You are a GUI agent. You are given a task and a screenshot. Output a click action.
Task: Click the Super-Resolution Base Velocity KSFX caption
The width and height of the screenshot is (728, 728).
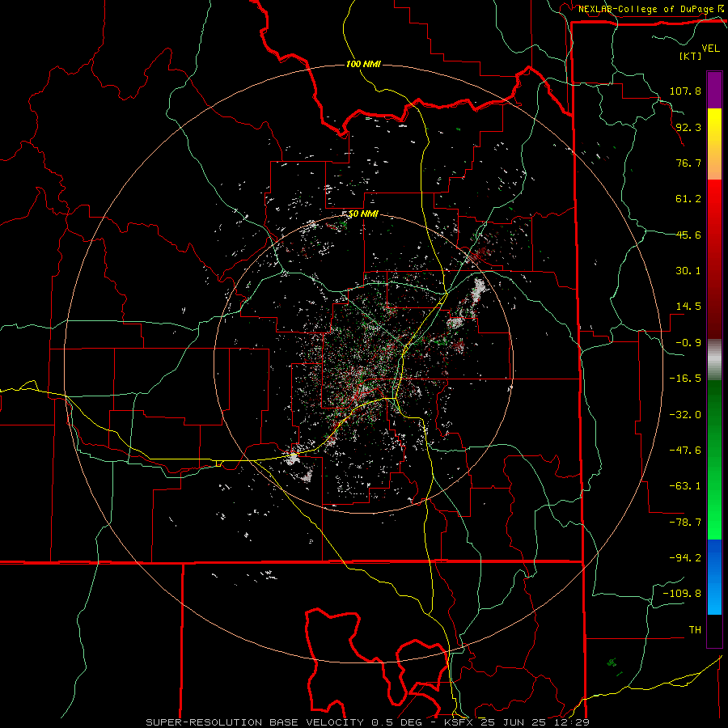click(x=368, y=722)
